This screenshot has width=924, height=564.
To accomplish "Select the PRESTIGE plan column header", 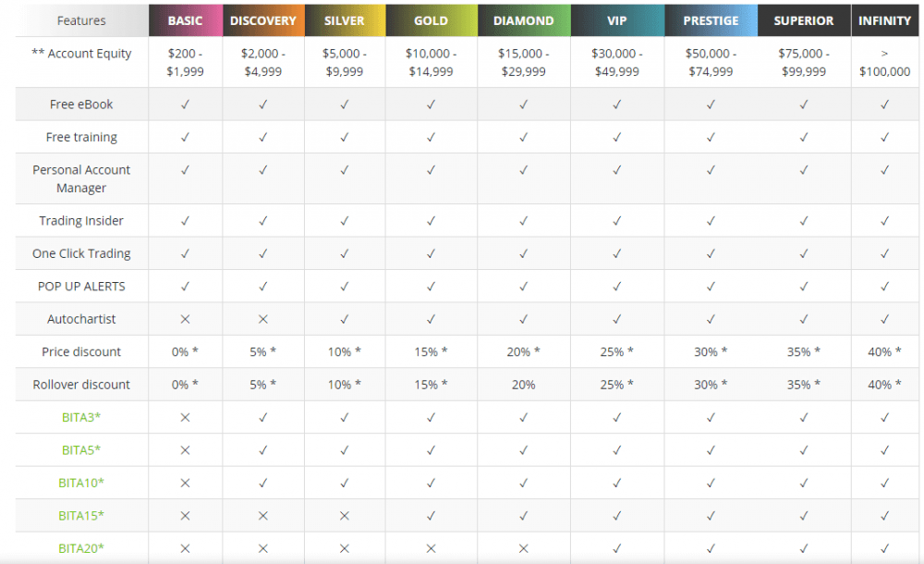I will [x=711, y=20].
